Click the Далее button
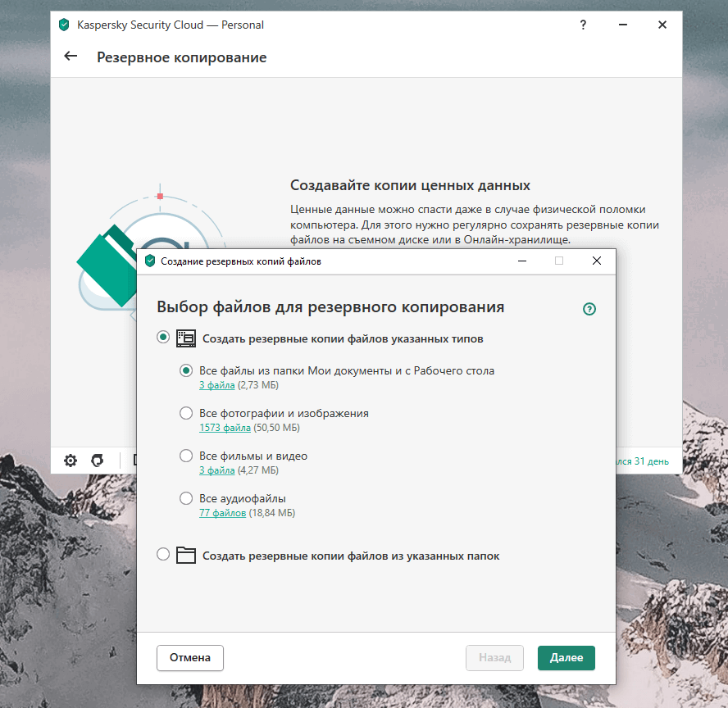 (x=566, y=658)
